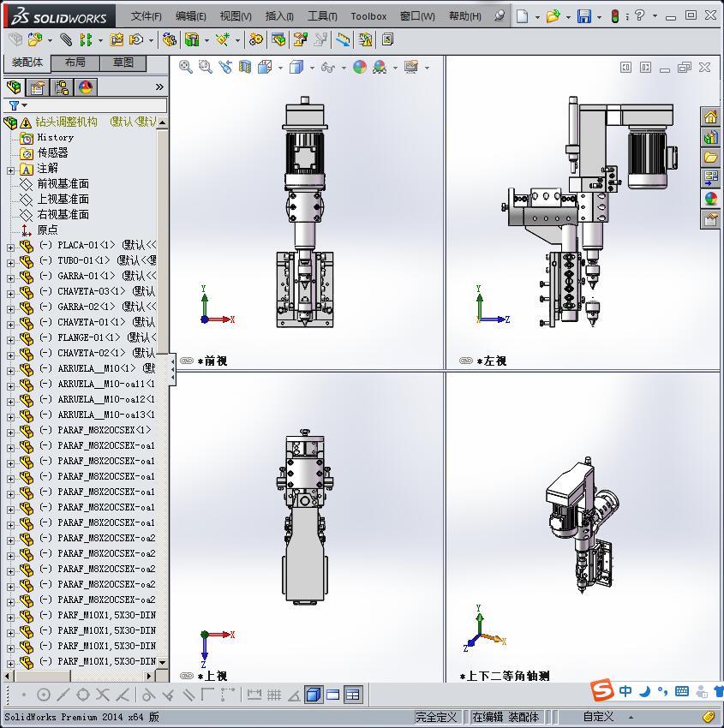The image size is (724, 728).
Task: Open the filter dropdown arrow
Action: (x=25, y=105)
